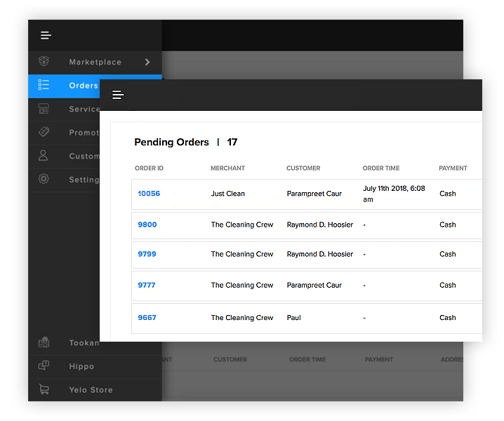Select the Yelo Store menu item

pos(91,390)
